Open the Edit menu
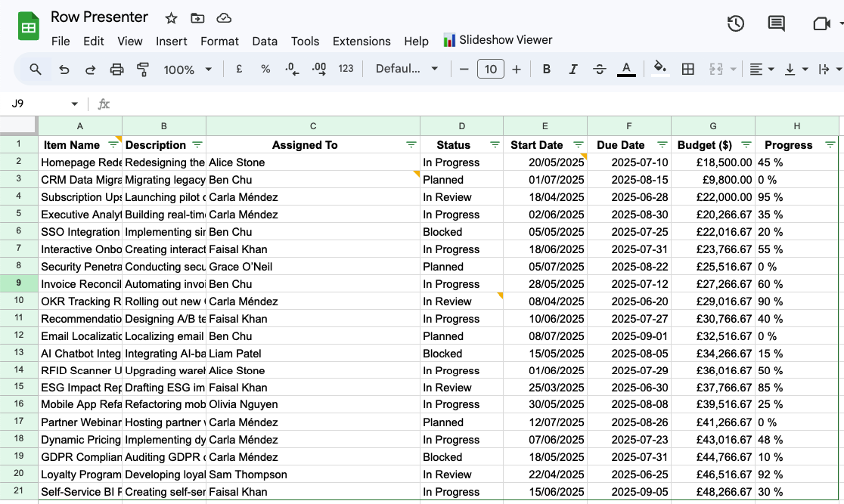Screen dimensions: 844x504 pyautogui.click(x=94, y=42)
